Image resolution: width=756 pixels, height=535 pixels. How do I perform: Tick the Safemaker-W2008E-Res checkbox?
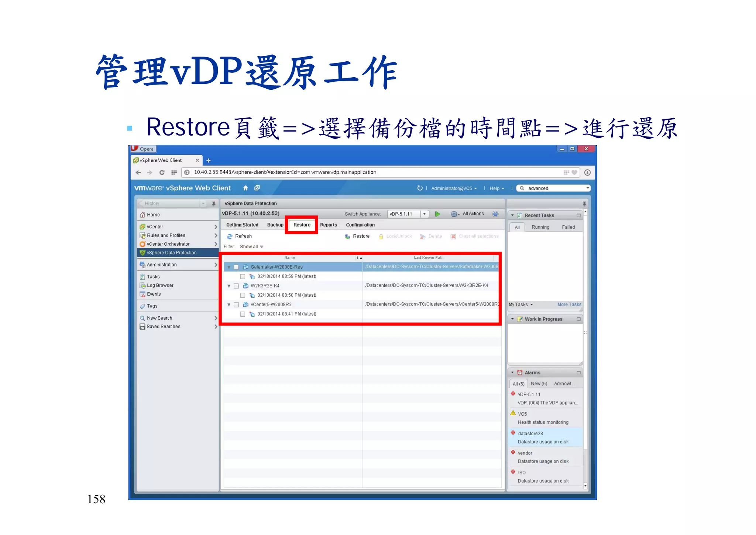pyautogui.click(x=236, y=267)
